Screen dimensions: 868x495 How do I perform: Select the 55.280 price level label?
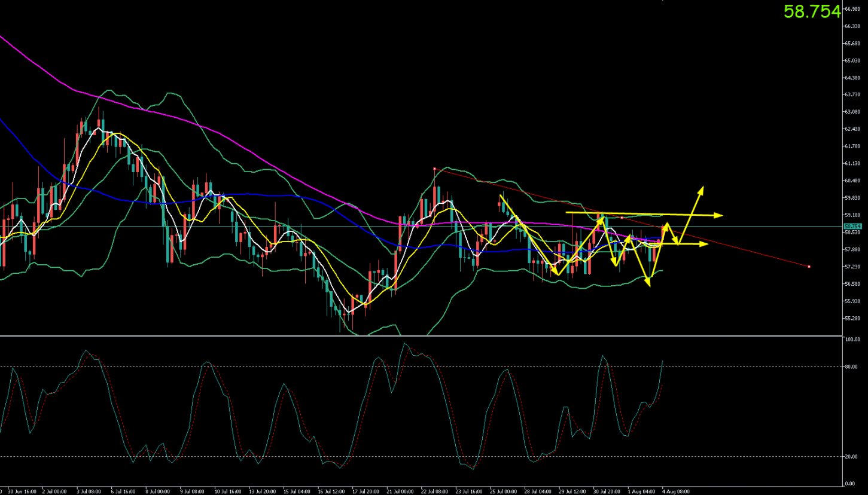pyautogui.click(x=852, y=319)
